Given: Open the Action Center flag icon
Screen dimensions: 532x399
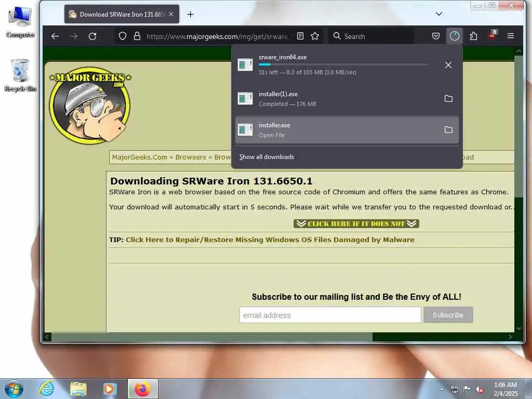Looking at the screenshot, I should [x=467, y=389].
